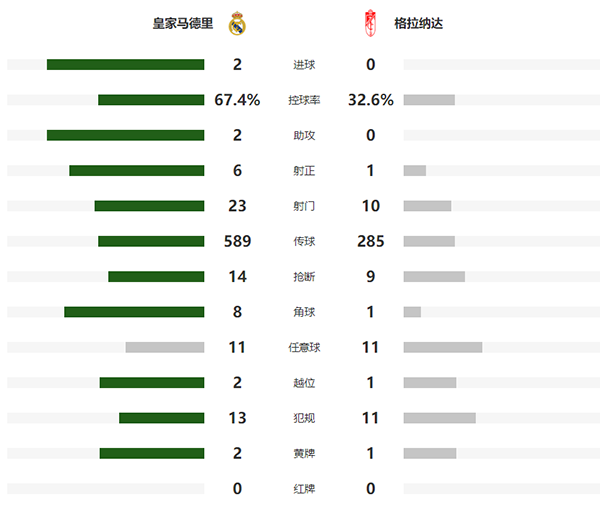Click Real Madrid's green 黄牌 bar
Image resolution: width=600 pixels, height=510 pixels.
pos(152,453)
